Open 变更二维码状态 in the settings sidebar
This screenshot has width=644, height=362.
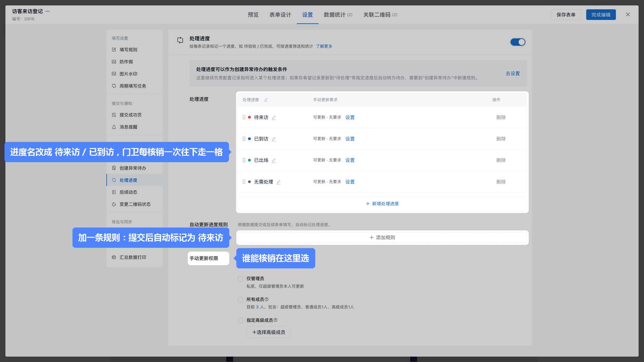coord(134,204)
